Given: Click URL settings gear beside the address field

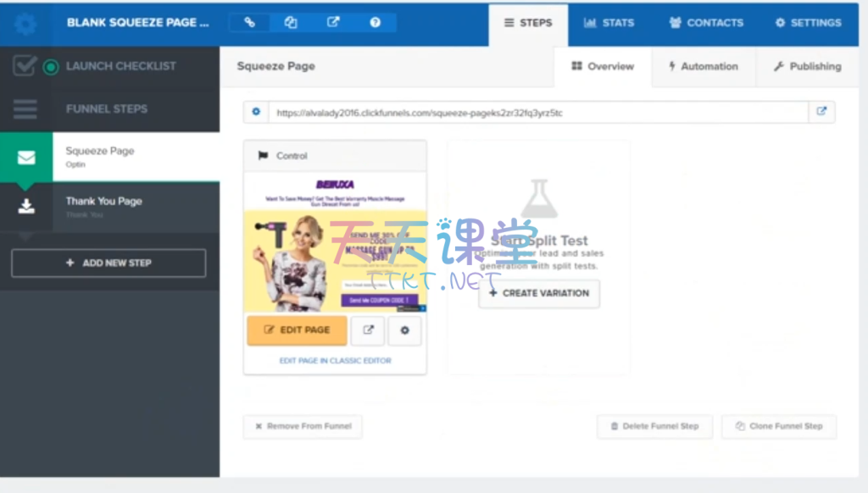Looking at the screenshot, I should pos(256,112).
